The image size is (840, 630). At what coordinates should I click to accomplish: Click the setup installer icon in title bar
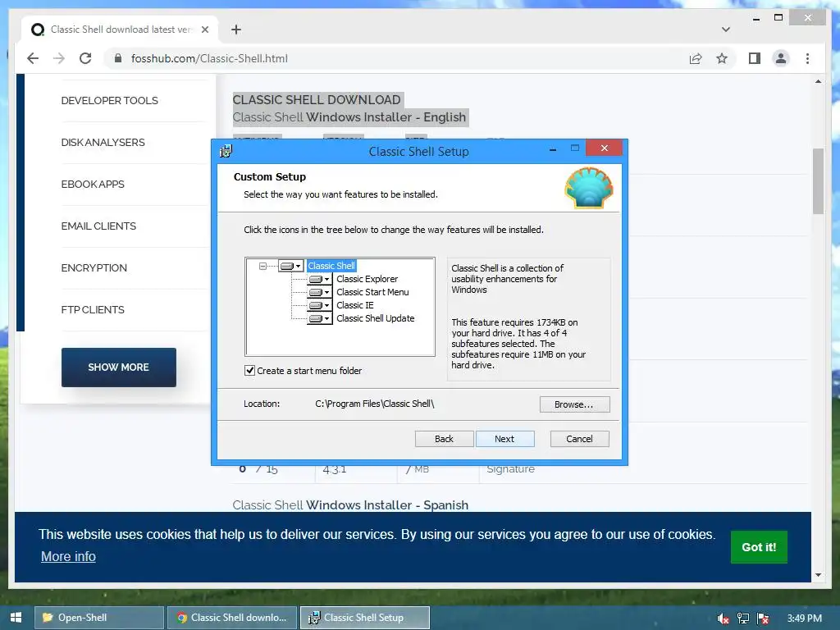[226, 151]
